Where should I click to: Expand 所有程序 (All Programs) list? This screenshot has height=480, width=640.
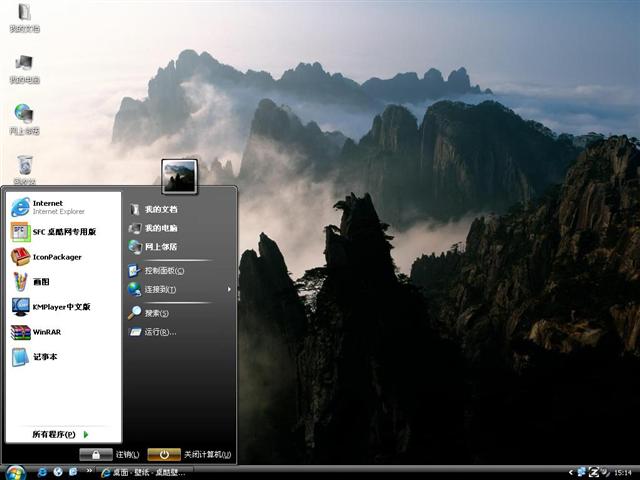[60, 434]
